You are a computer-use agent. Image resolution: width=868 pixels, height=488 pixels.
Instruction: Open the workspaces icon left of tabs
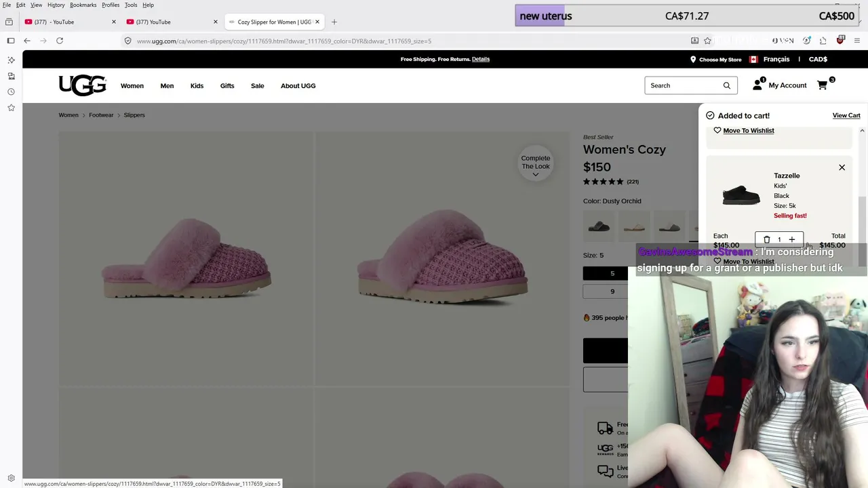click(9, 22)
